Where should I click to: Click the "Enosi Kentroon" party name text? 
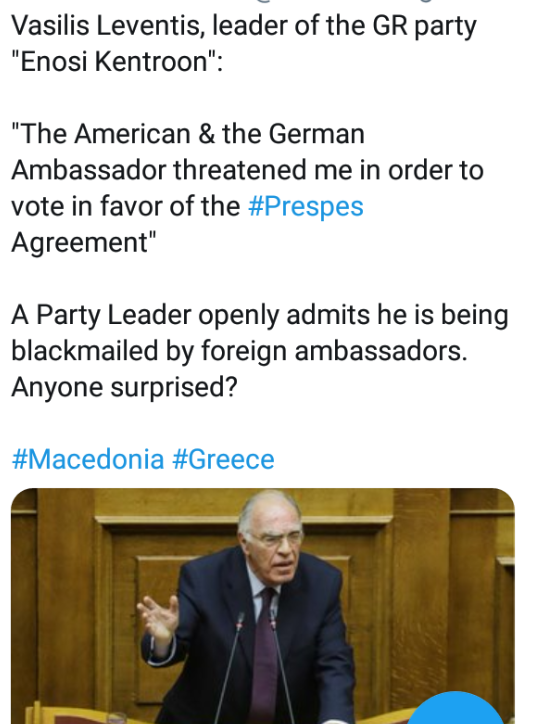click(x=113, y=61)
